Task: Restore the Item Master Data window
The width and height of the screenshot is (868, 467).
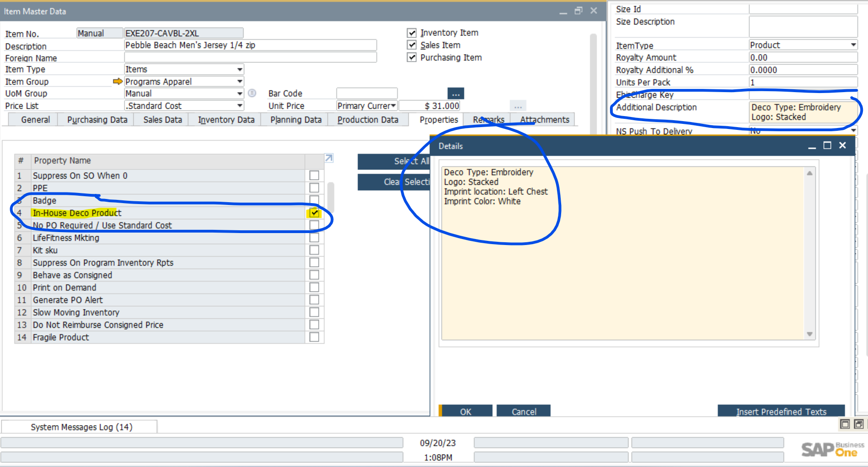Action: click(x=579, y=11)
